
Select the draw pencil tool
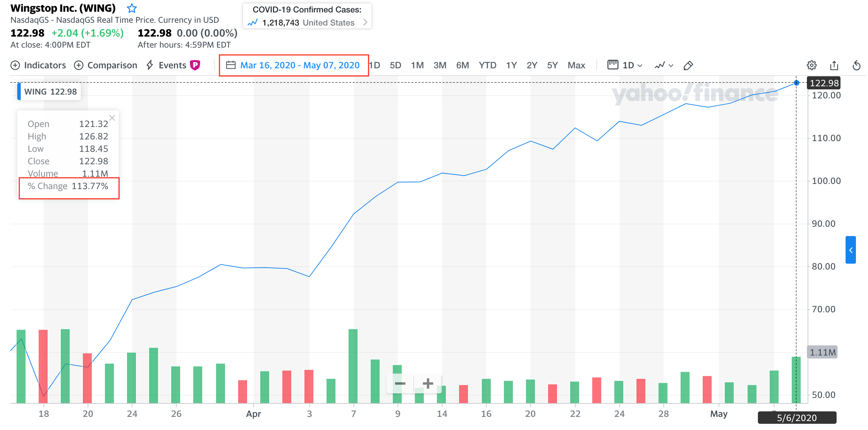tap(688, 65)
